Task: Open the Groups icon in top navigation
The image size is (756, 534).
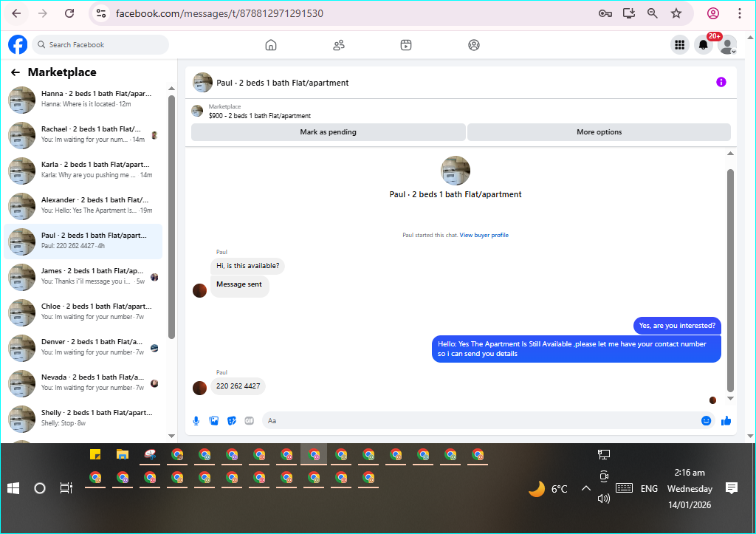Action: pos(474,45)
